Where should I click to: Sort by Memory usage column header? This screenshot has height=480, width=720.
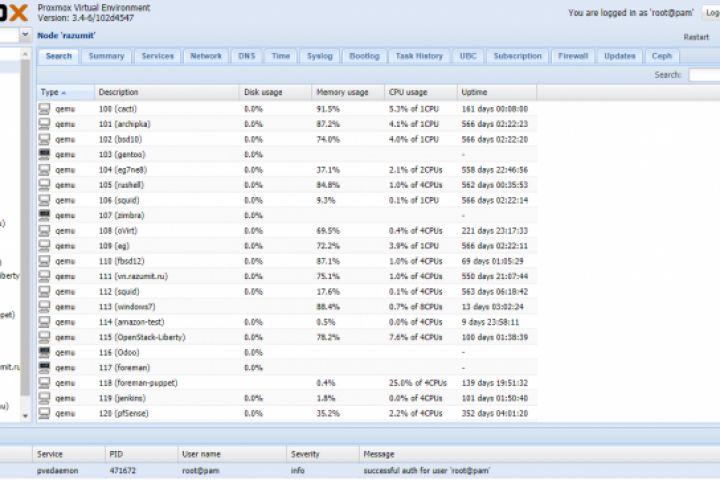348,92
